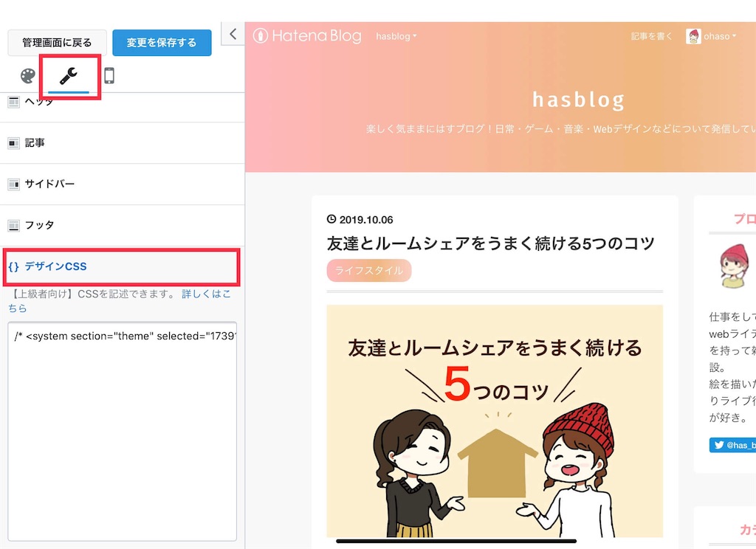Click the ohaso avatar icon
756x549 pixels.
(693, 36)
